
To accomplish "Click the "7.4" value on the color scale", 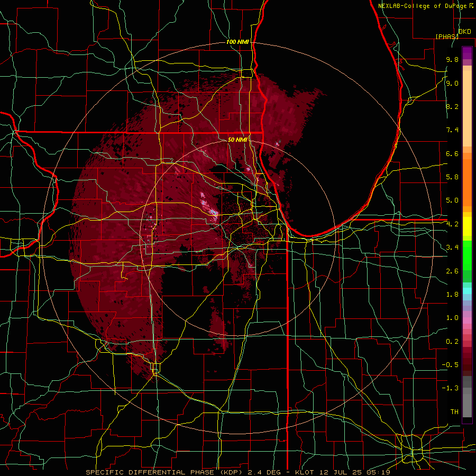I will coord(452,130).
